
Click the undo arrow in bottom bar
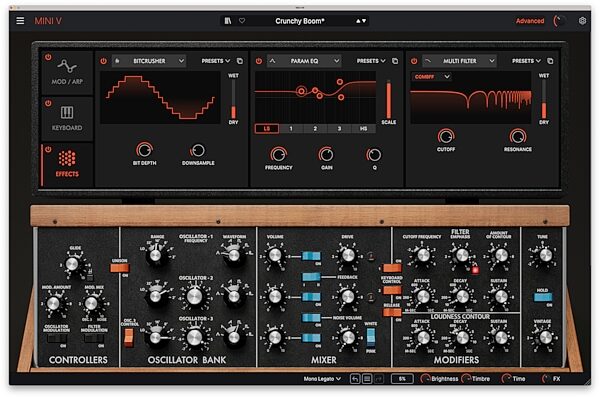pyautogui.click(x=355, y=379)
